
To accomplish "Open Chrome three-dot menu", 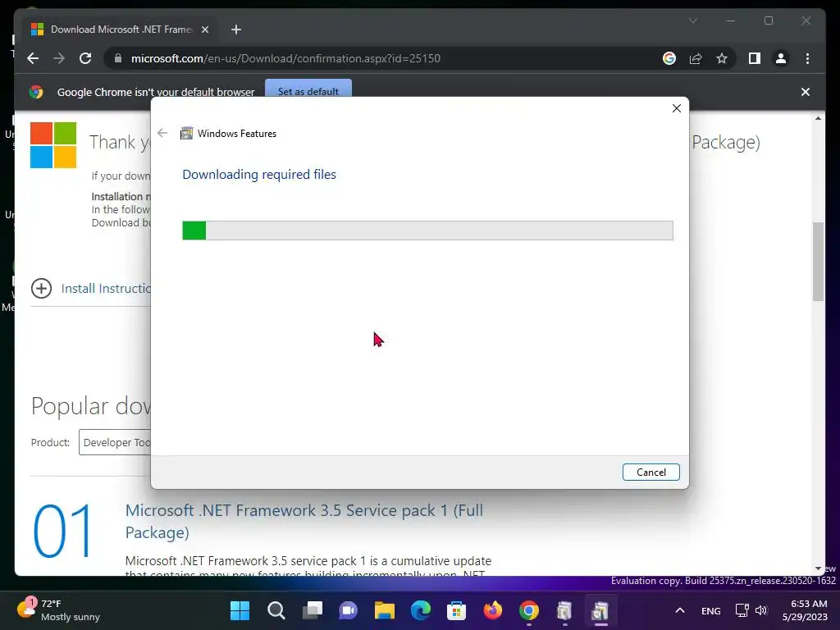I will click(807, 58).
